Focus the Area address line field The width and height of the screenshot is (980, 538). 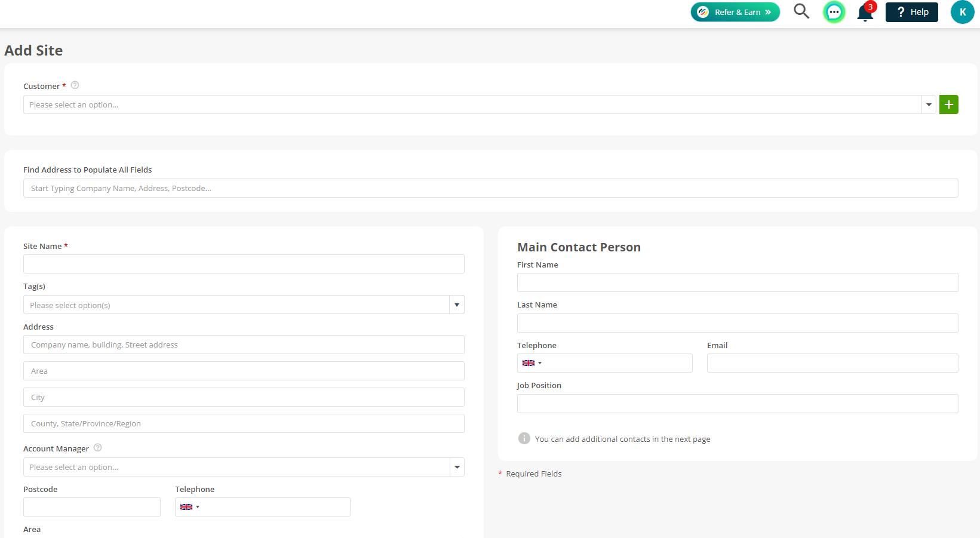[x=244, y=371]
